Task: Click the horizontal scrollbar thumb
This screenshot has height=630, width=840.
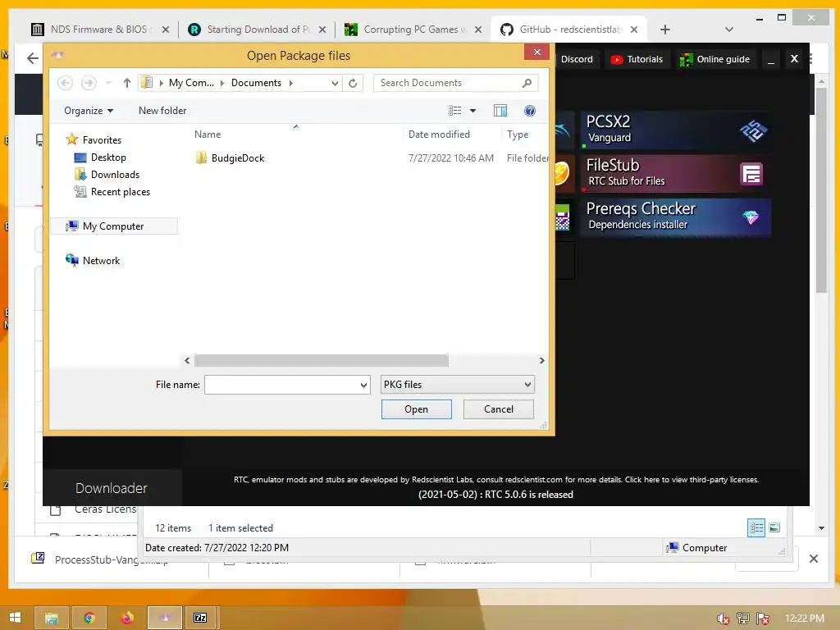Action: click(x=322, y=361)
